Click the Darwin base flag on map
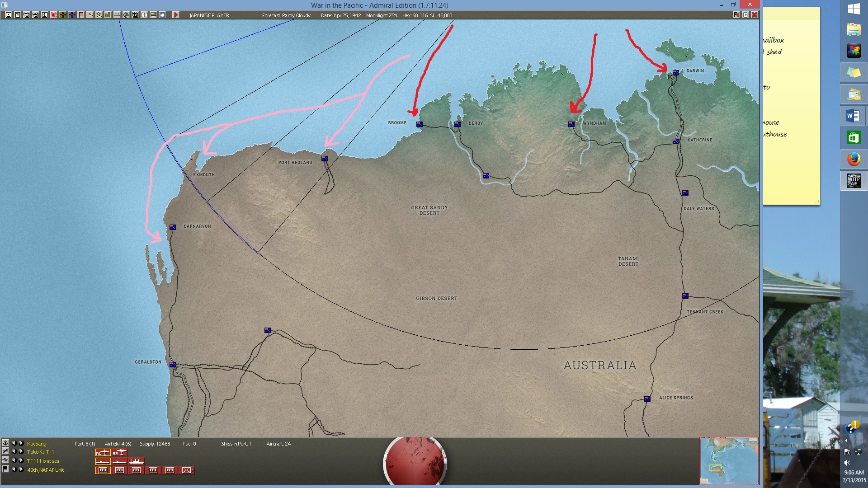 (676, 72)
